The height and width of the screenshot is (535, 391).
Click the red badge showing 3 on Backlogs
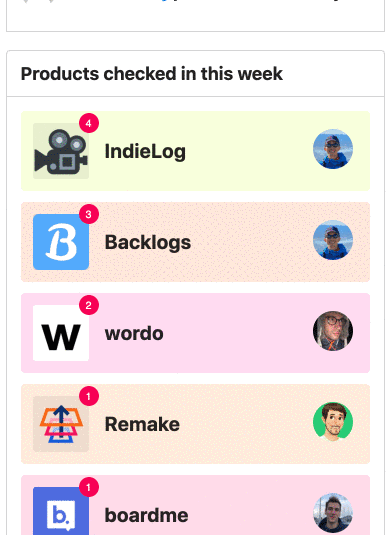point(89,214)
